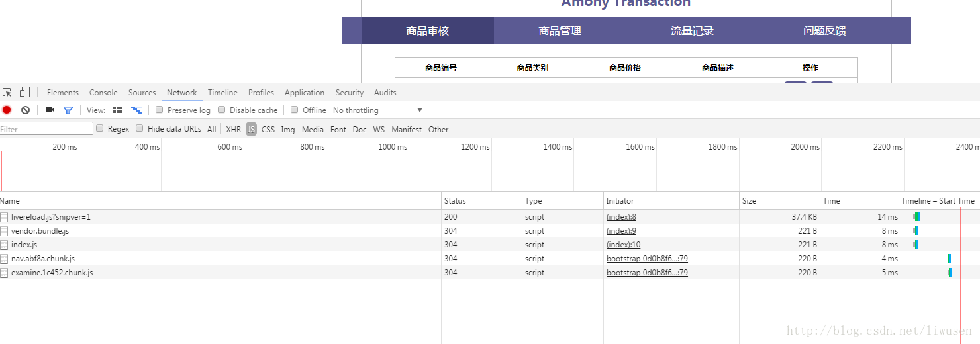Filter requests by XHR
Image resolution: width=980 pixels, height=344 pixels.
pos(234,130)
